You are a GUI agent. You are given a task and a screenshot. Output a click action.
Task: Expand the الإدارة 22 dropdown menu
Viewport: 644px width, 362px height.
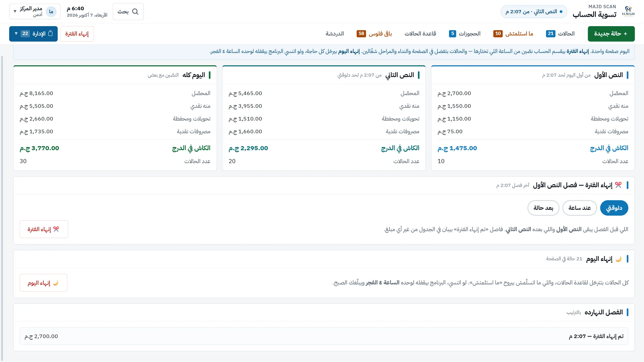click(x=33, y=34)
